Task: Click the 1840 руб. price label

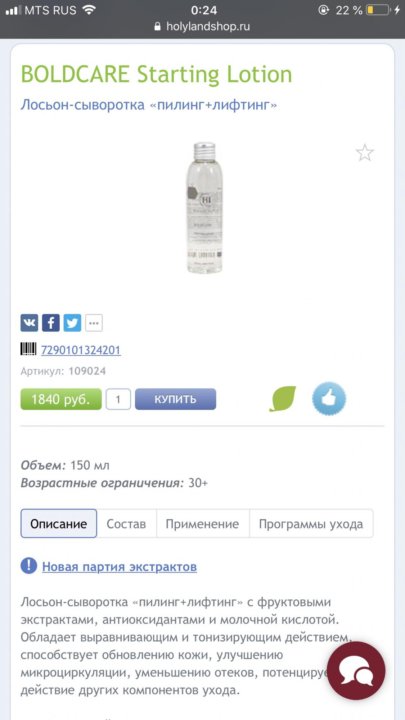Action: [61, 399]
